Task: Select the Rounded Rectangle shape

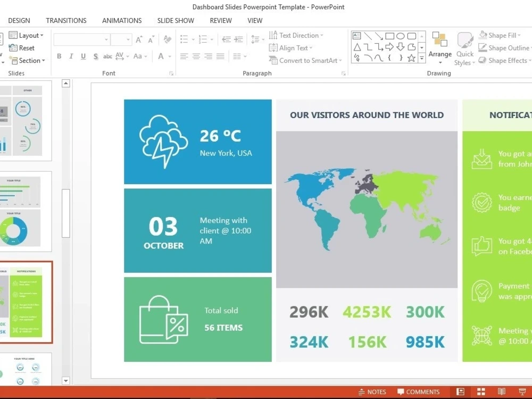Action: (x=412, y=36)
